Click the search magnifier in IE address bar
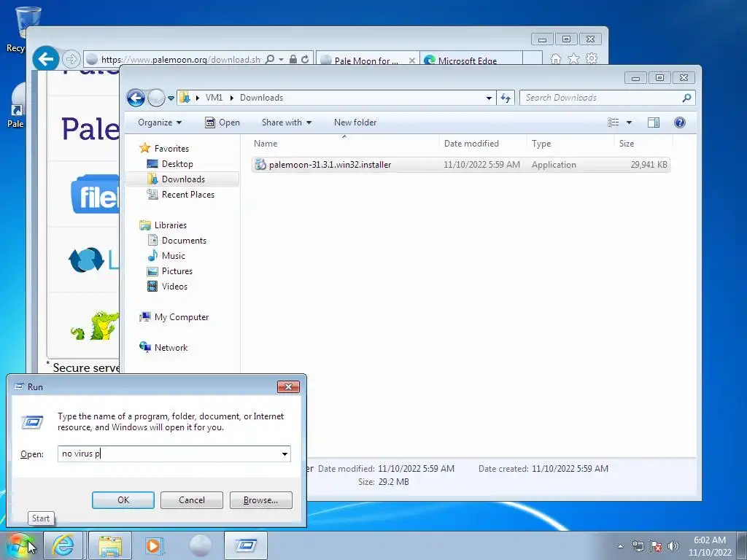This screenshot has height=560, width=747. click(270, 59)
